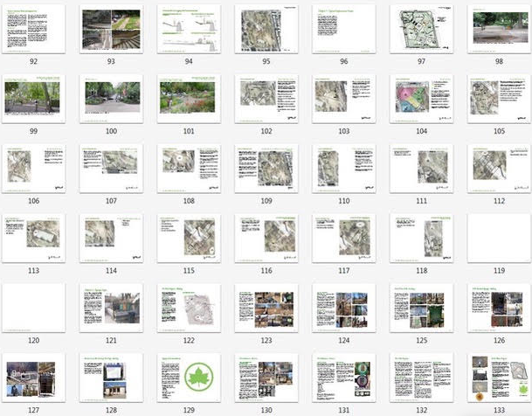The height and width of the screenshot is (416, 532).
Task: Pick page 113 thumbnail
Action: pos(33,238)
